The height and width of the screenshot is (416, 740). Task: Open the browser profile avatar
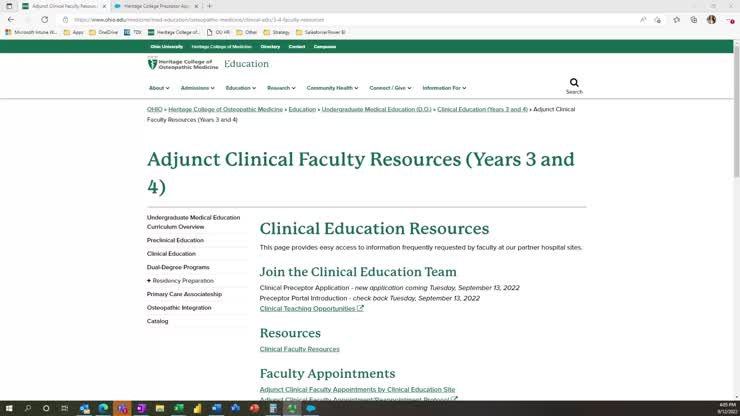pyautogui.click(x=711, y=20)
